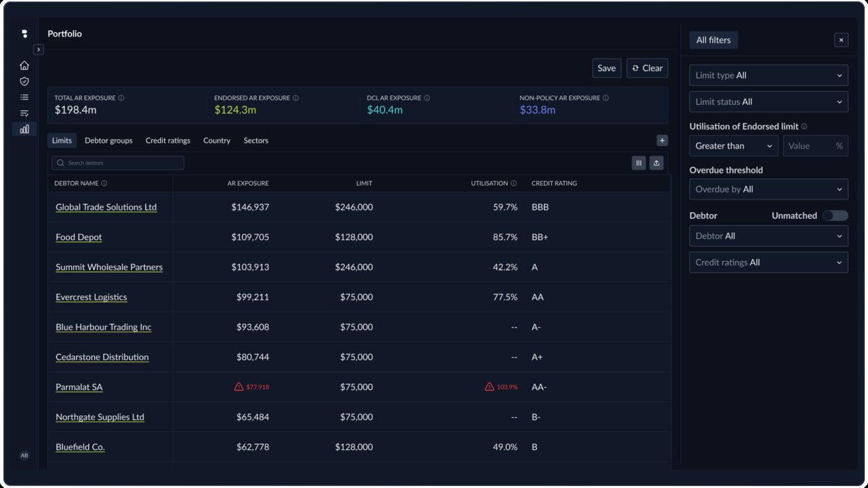Open the bar chart Portfolio sidebar icon
Viewport: 868px width, 488px height.
click(x=24, y=129)
